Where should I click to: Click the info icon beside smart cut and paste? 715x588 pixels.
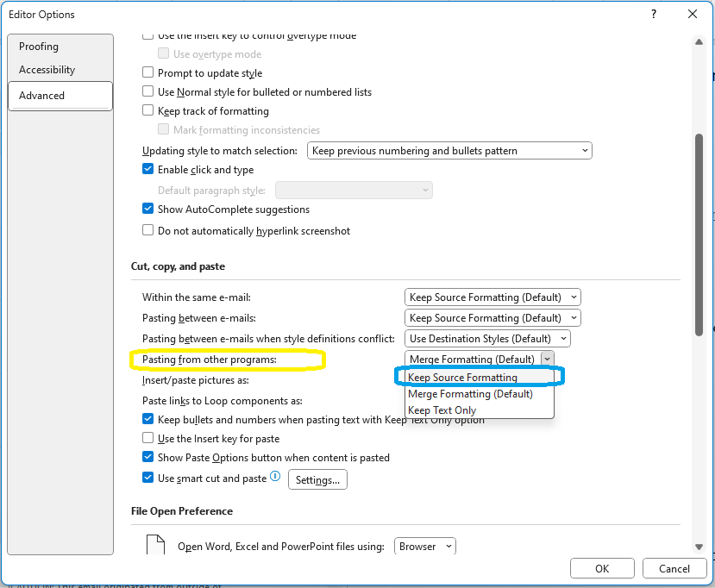pyautogui.click(x=275, y=476)
